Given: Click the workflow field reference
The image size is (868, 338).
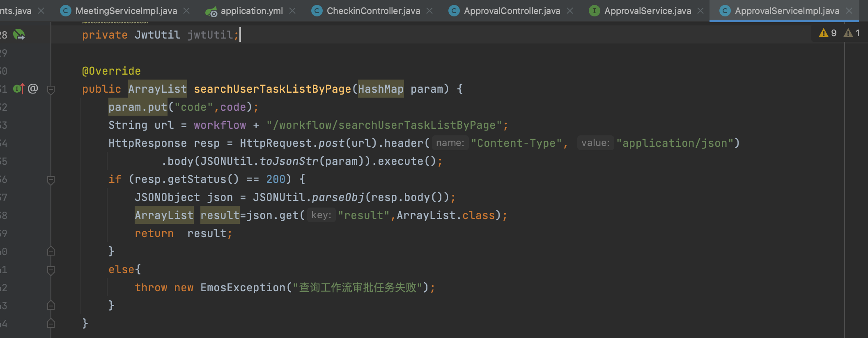Looking at the screenshot, I should click(220, 125).
